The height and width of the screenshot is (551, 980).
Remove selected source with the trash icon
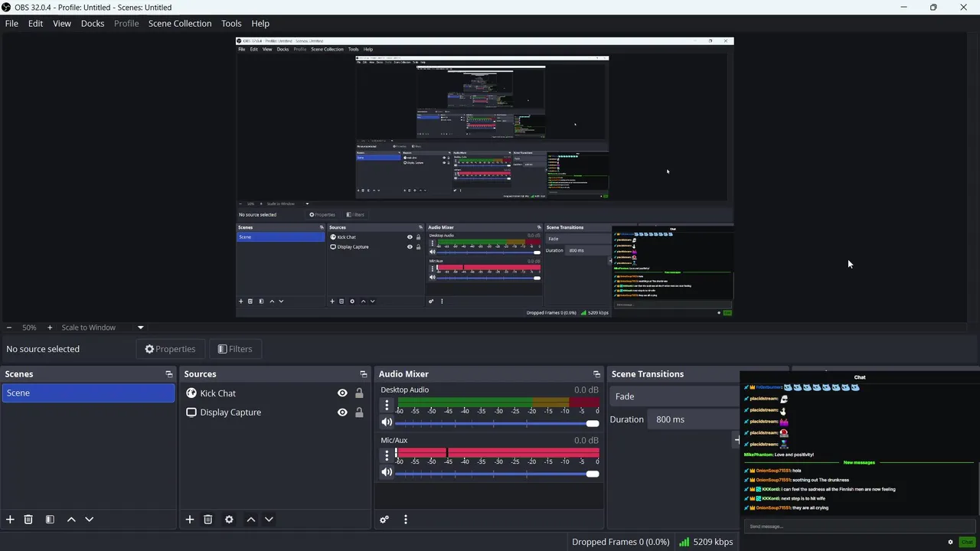point(207,519)
